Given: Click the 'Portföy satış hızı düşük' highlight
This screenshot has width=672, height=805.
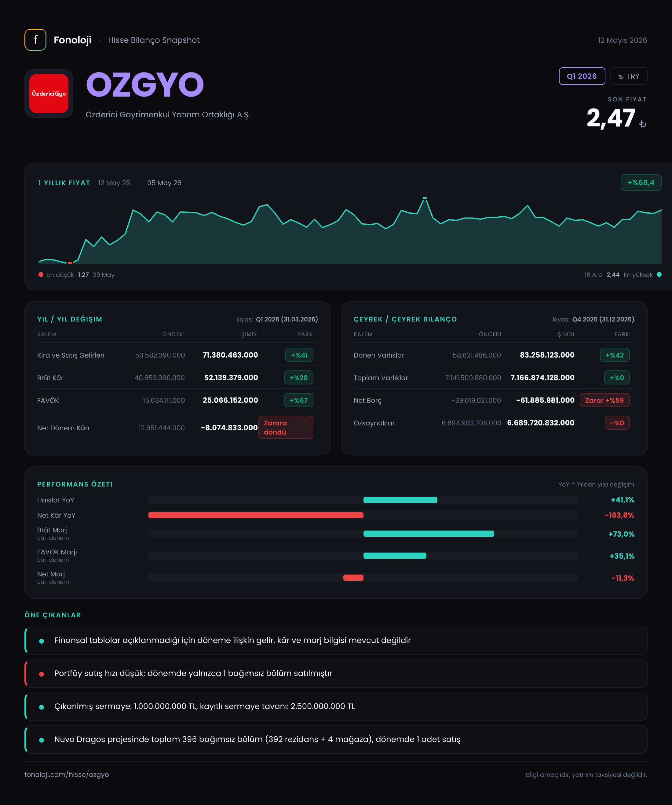Looking at the screenshot, I should tap(336, 674).
